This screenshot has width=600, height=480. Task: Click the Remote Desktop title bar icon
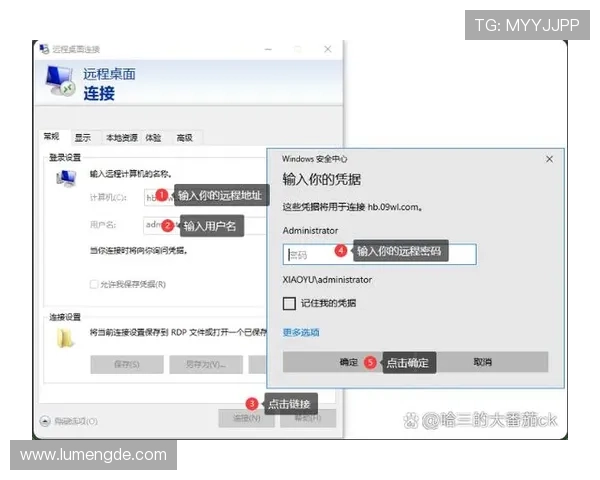(x=44, y=49)
